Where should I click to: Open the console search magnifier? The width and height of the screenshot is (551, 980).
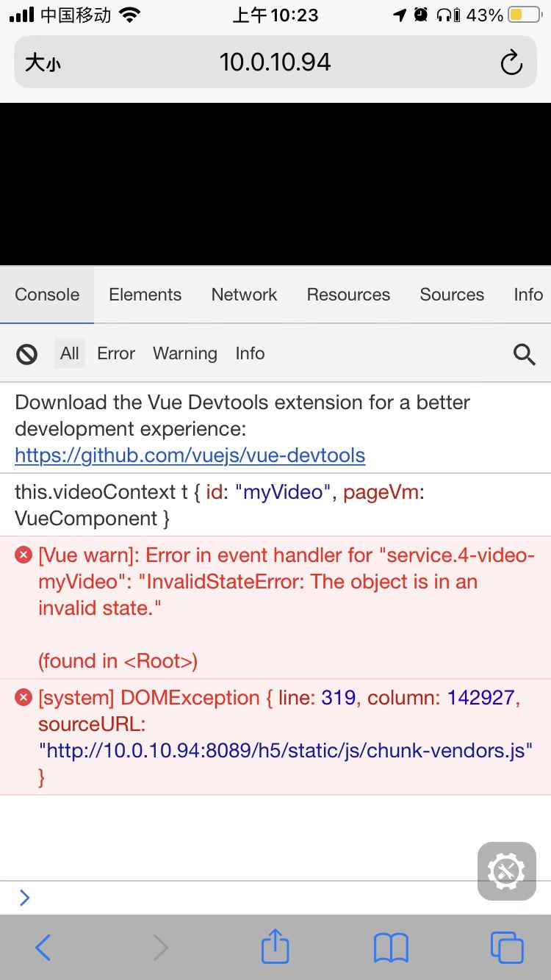[524, 355]
